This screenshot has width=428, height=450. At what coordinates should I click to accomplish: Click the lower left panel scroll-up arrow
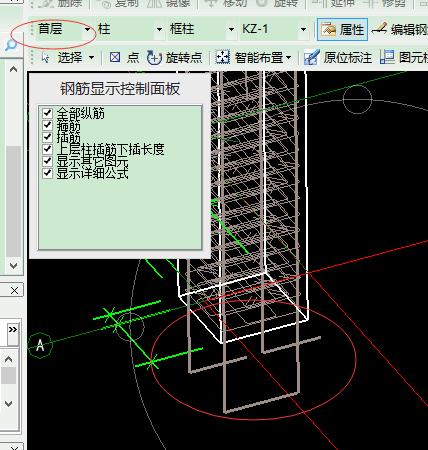point(9,359)
